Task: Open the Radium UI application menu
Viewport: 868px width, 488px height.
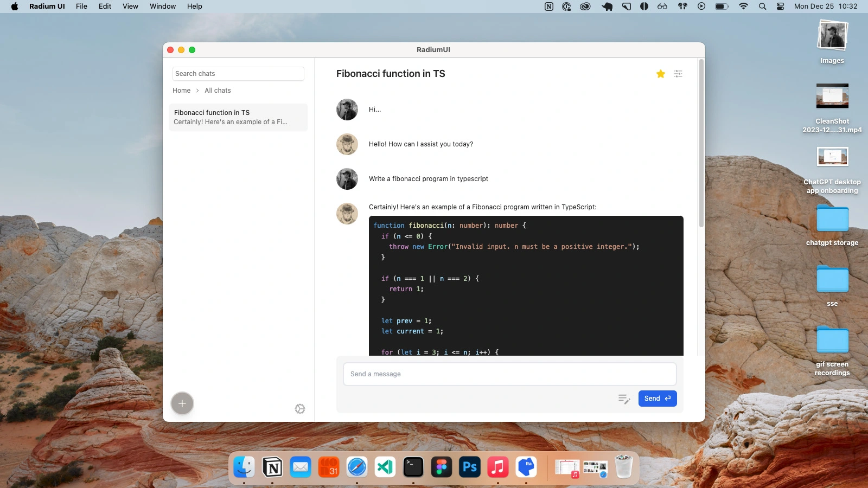Action: coord(47,7)
